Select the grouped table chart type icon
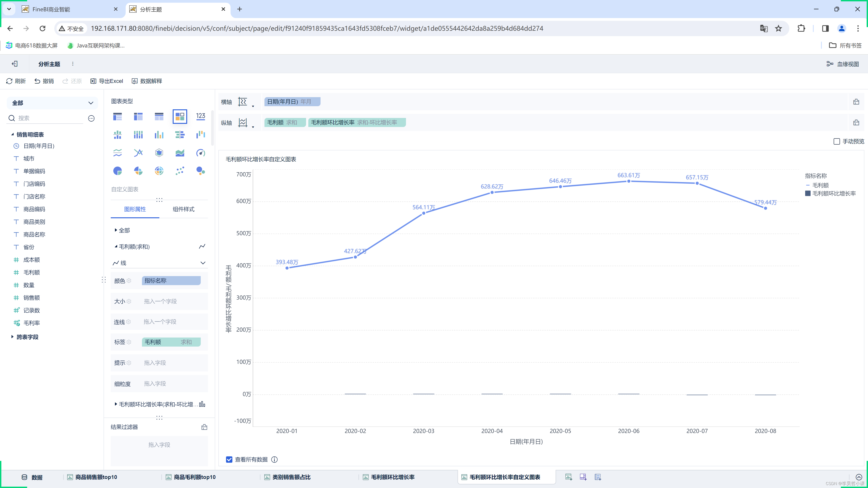Image resolution: width=868 pixels, height=488 pixels. (x=117, y=117)
